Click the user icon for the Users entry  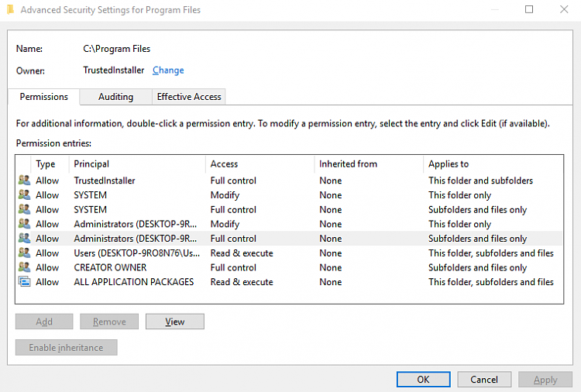click(25, 253)
